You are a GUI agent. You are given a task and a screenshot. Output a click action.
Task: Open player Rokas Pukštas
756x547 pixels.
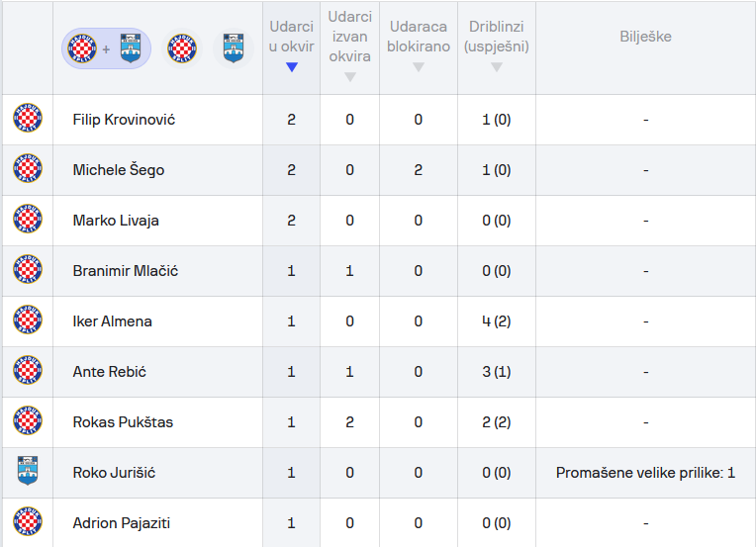pyautogui.click(x=123, y=422)
